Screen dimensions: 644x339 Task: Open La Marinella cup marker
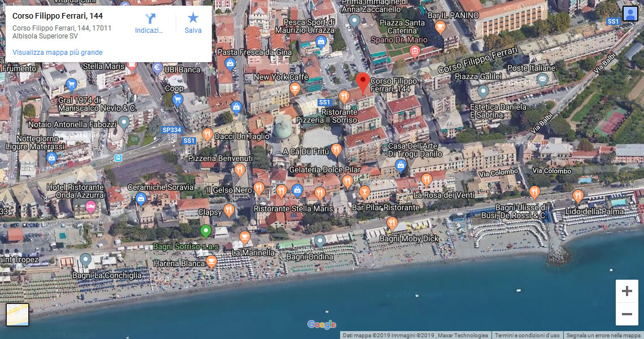click(x=245, y=237)
